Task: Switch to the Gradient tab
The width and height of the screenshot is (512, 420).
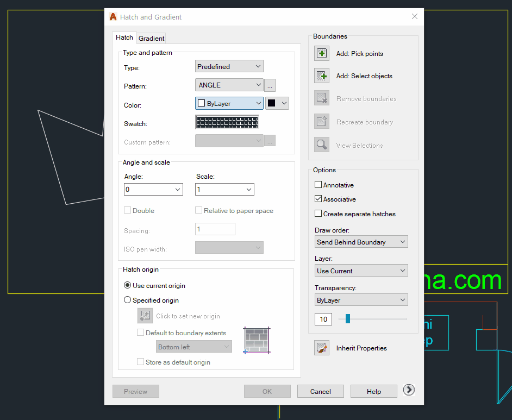Action: [x=151, y=38]
